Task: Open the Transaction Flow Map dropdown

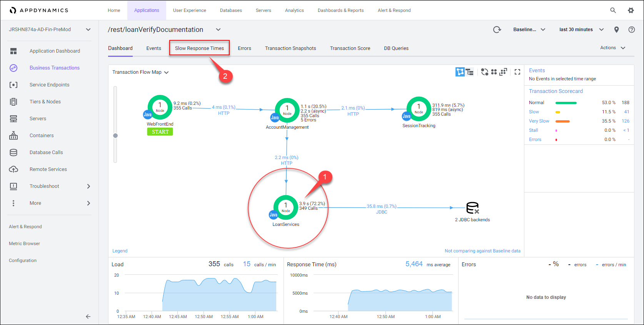Action: (x=140, y=72)
